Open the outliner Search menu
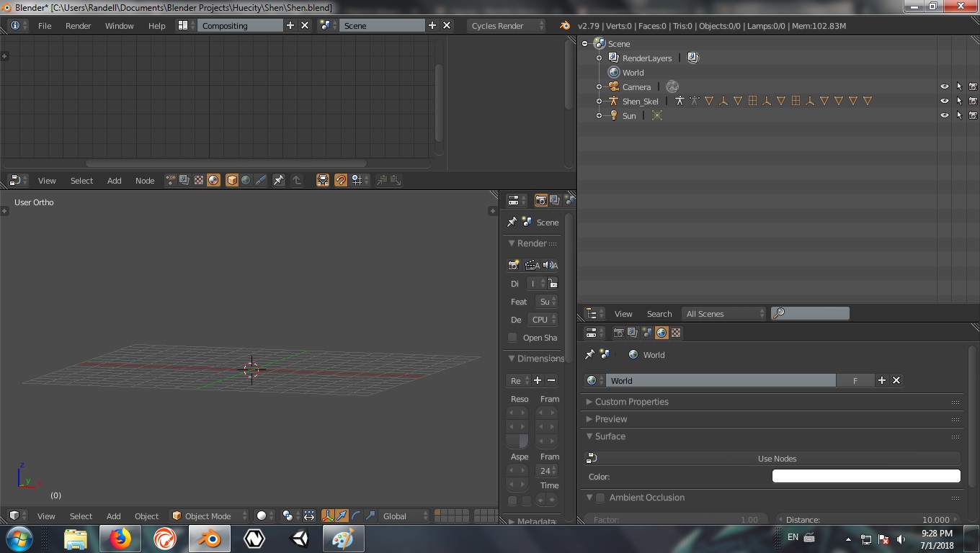The height and width of the screenshot is (553, 980). click(659, 313)
